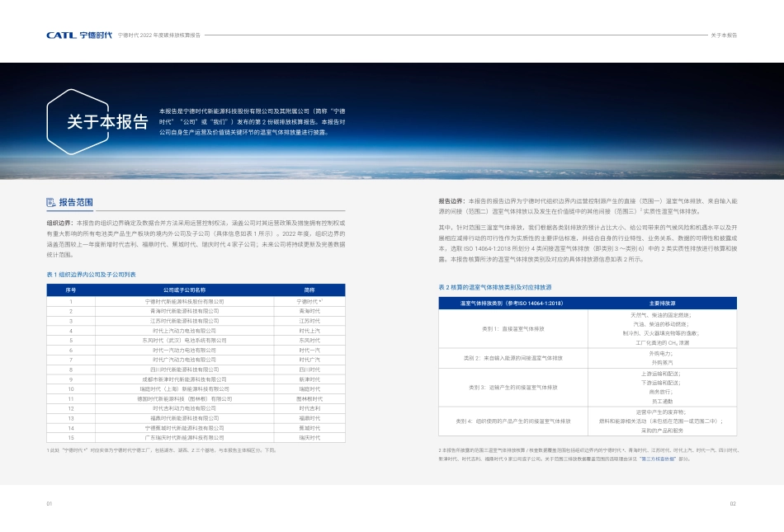784x532 pixels.
Task: Click page number 02 at bottom right
Action: coord(733,503)
